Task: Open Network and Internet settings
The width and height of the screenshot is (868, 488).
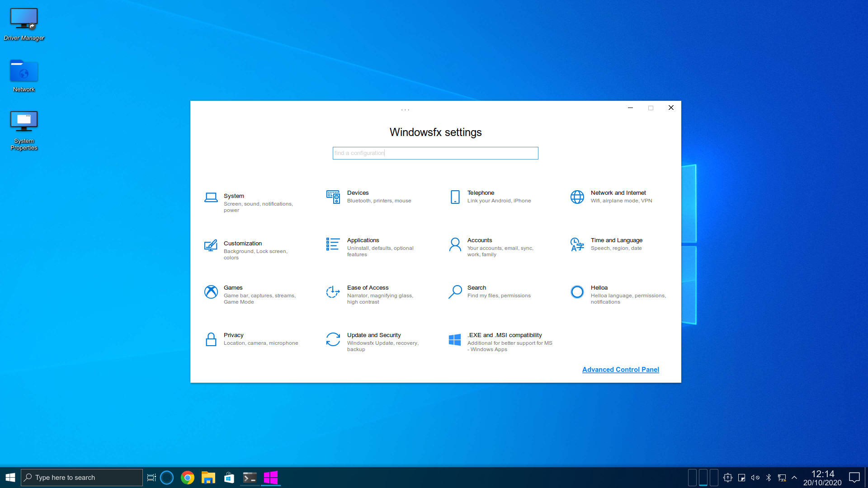Action: 618,196
